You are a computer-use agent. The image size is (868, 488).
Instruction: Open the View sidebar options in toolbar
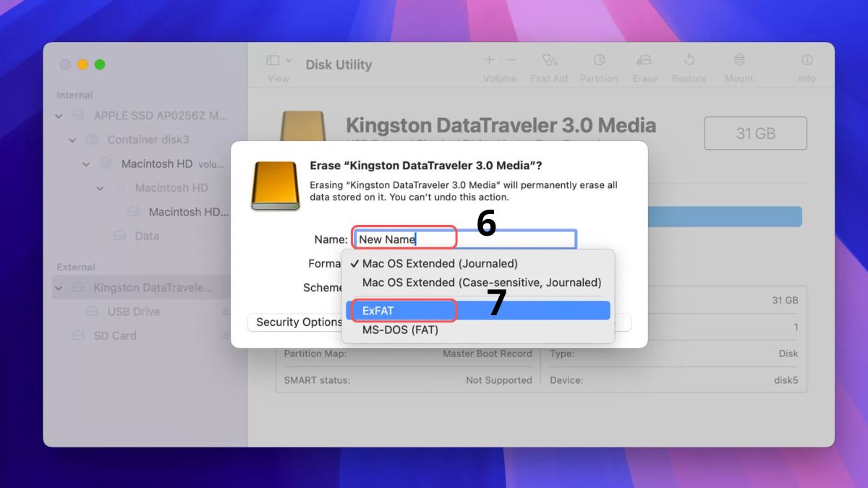(278, 61)
